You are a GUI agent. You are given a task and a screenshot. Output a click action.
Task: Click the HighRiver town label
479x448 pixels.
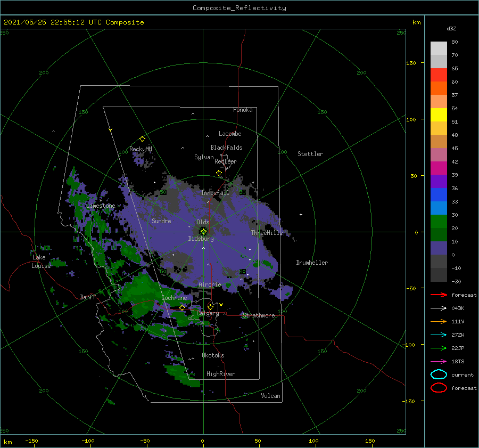221,374
